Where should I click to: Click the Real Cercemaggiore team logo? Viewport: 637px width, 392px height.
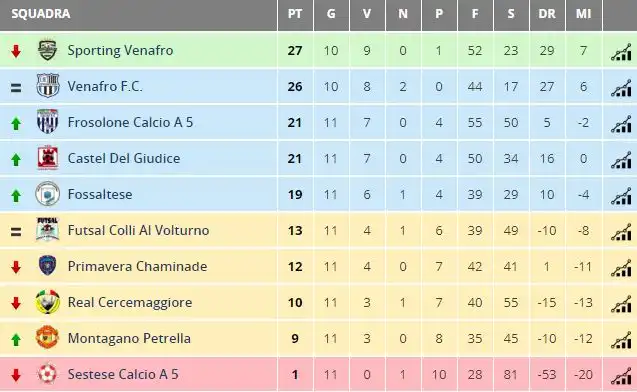(48, 302)
